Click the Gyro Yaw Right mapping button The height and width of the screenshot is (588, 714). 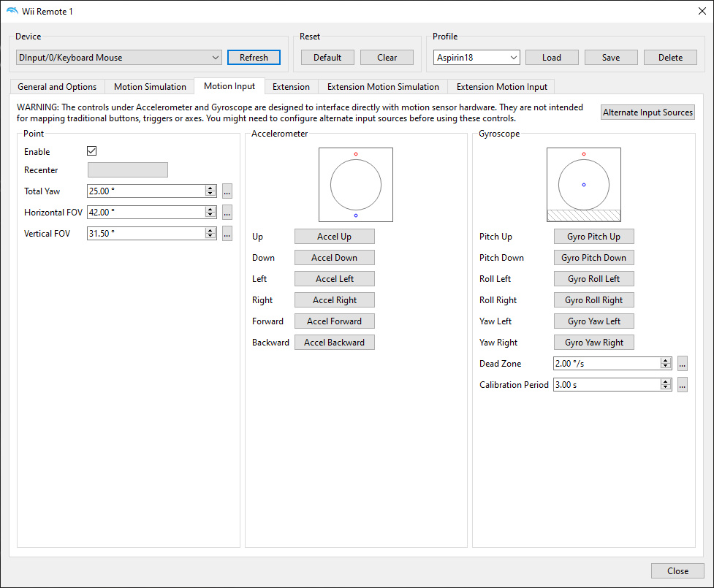594,343
